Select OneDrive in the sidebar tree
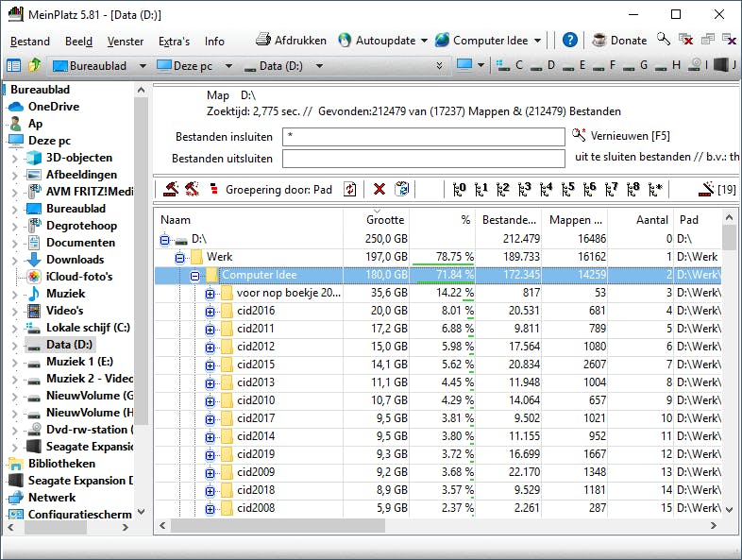This screenshot has width=742, height=560. [x=54, y=107]
